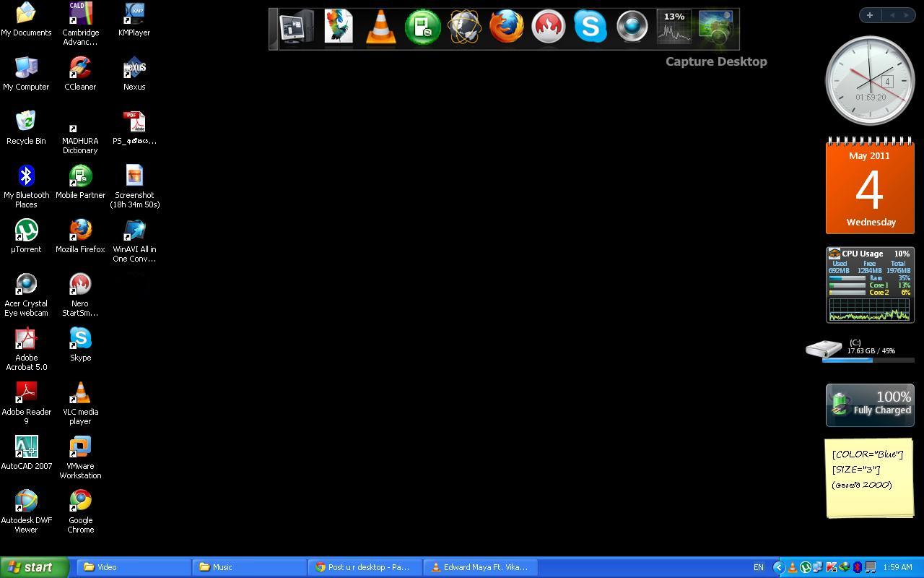Click the battery Fully Charged gadget

[x=870, y=405]
